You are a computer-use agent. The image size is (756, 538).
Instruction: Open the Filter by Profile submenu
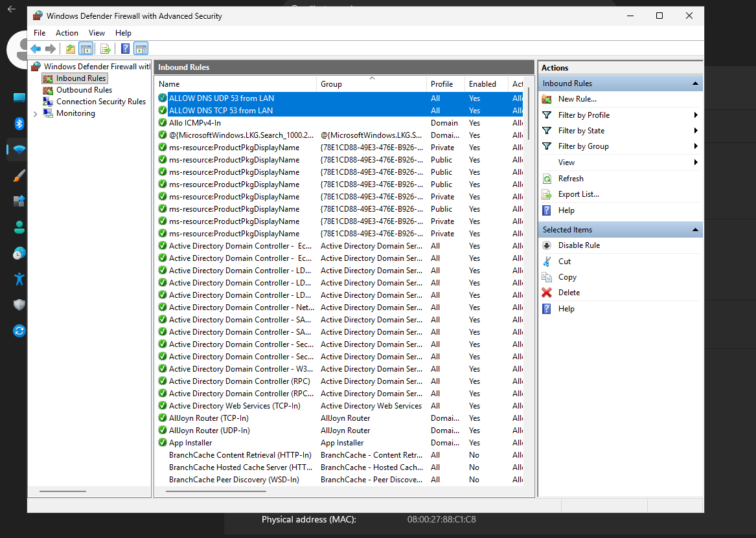coord(584,115)
